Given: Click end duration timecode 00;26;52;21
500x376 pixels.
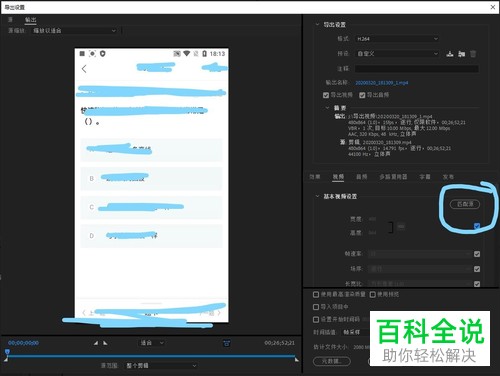Looking at the screenshot, I should [x=280, y=343].
